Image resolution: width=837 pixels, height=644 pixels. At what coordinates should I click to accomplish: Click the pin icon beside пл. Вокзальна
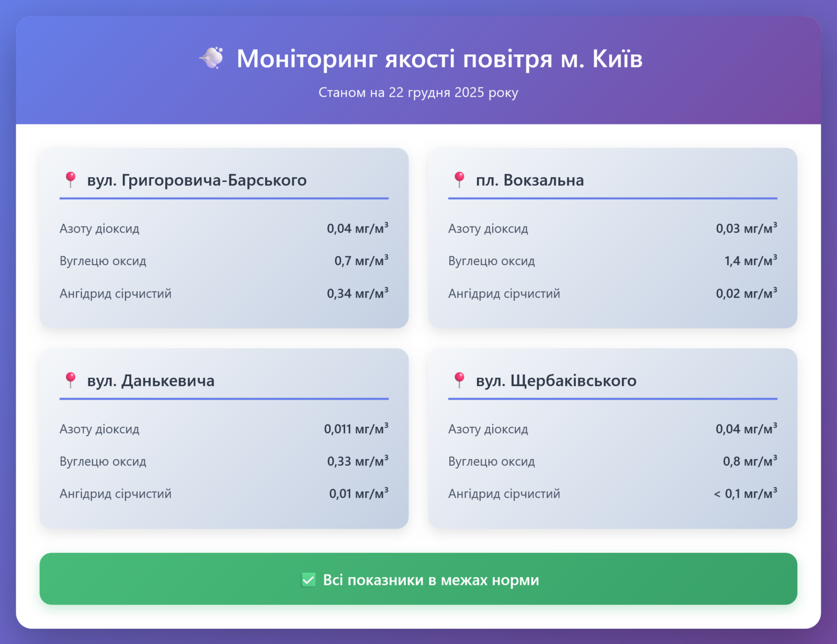point(459,179)
